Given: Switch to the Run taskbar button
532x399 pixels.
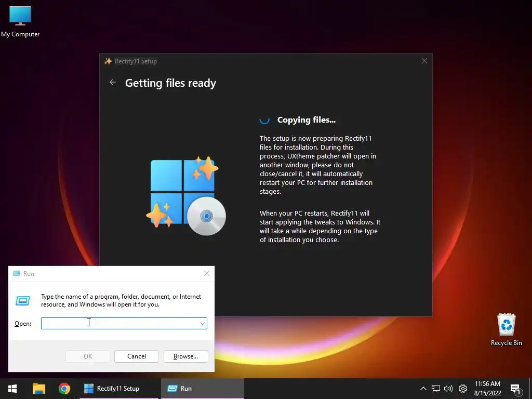Looking at the screenshot, I should [202, 389].
